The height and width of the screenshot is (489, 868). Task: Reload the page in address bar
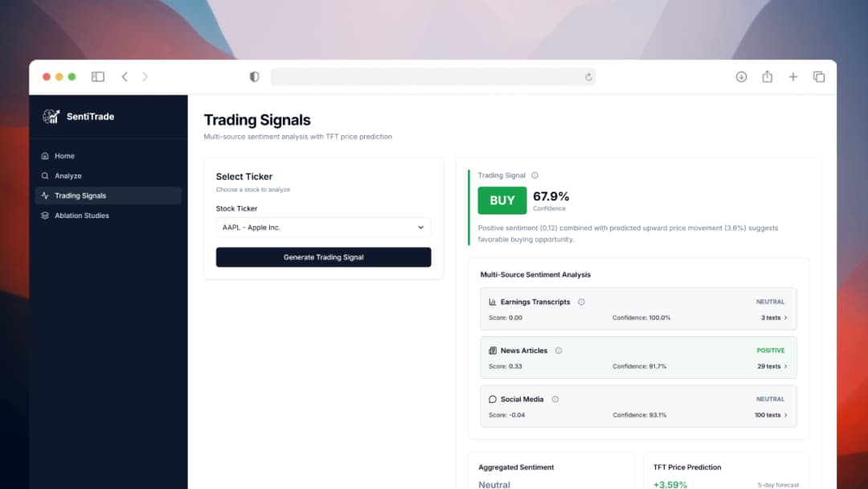click(x=588, y=77)
